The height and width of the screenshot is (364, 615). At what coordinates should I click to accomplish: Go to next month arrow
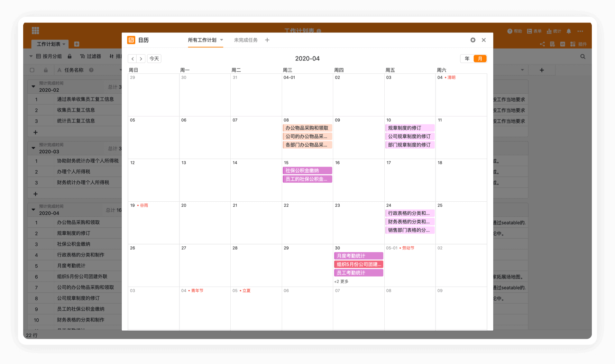coord(141,59)
